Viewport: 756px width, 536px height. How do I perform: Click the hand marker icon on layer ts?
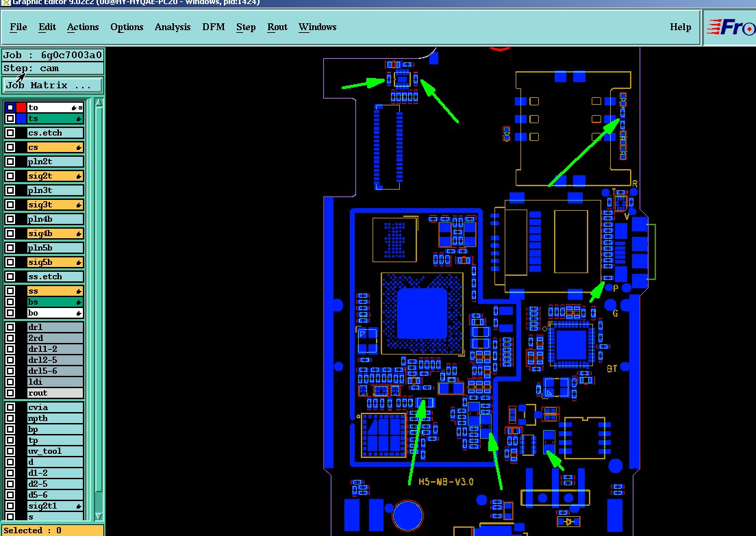[x=79, y=118]
